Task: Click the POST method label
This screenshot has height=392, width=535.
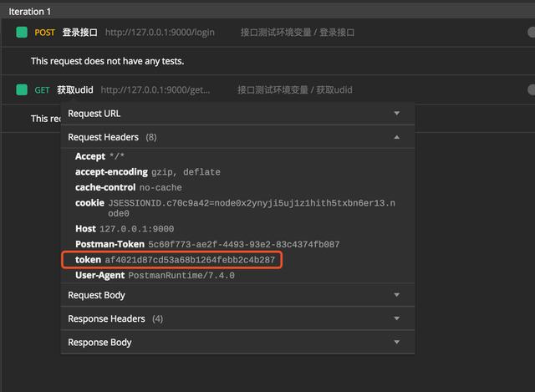Action: click(x=44, y=33)
